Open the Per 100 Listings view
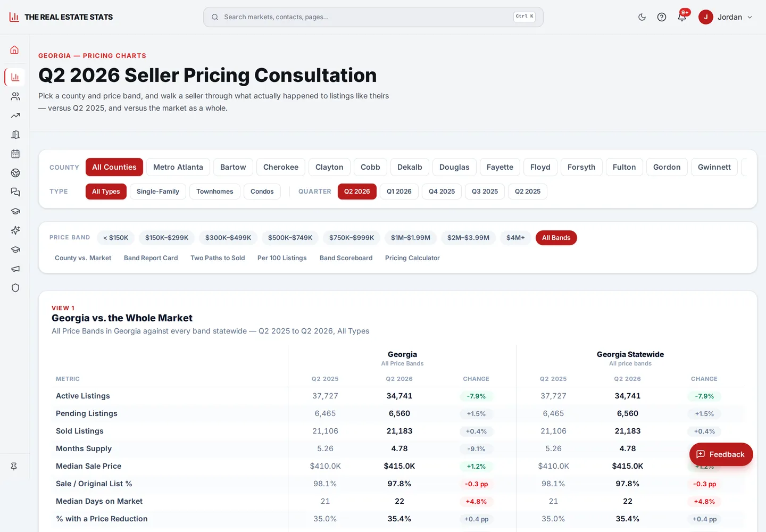Screen dimensions: 766x532 (x=282, y=258)
